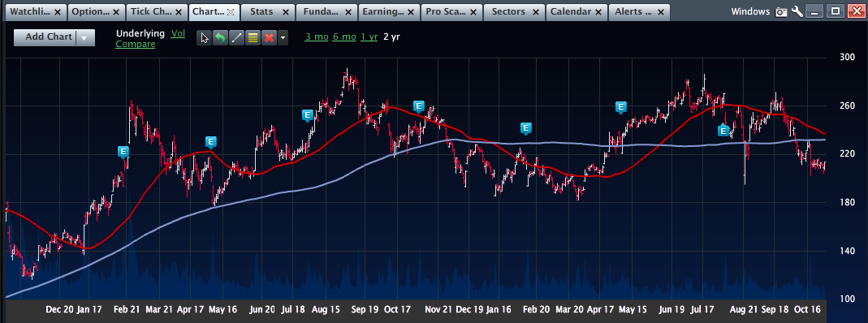Click the Vol link
868x323 pixels.
pyautogui.click(x=178, y=33)
